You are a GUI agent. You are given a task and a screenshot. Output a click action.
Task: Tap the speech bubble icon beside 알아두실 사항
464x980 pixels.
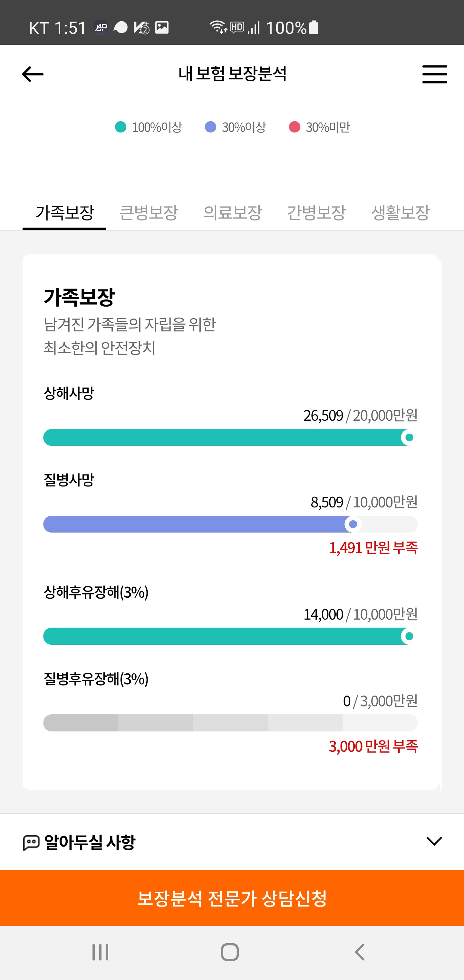31,843
